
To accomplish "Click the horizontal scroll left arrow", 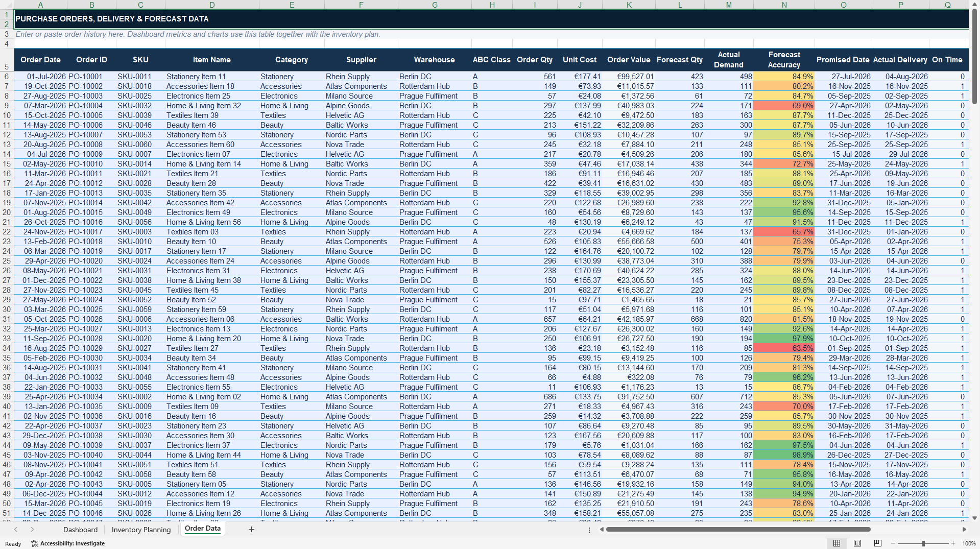I will [602, 530].
